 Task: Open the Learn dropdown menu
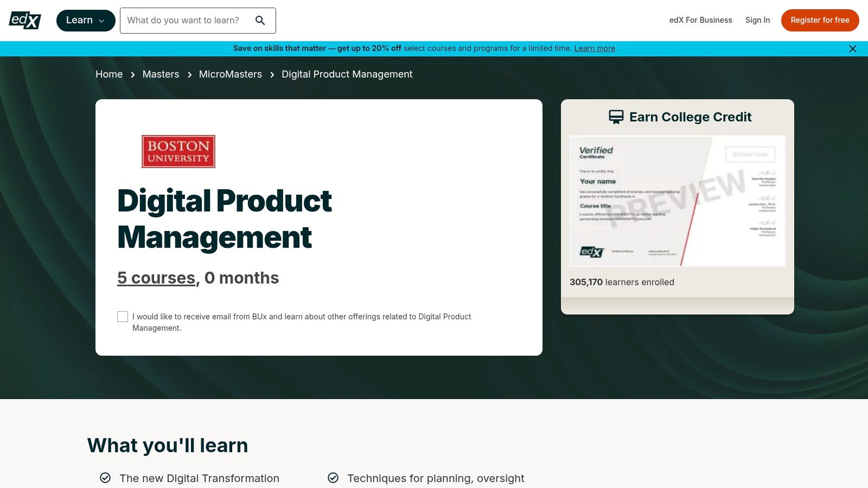[x=86, y=20]
